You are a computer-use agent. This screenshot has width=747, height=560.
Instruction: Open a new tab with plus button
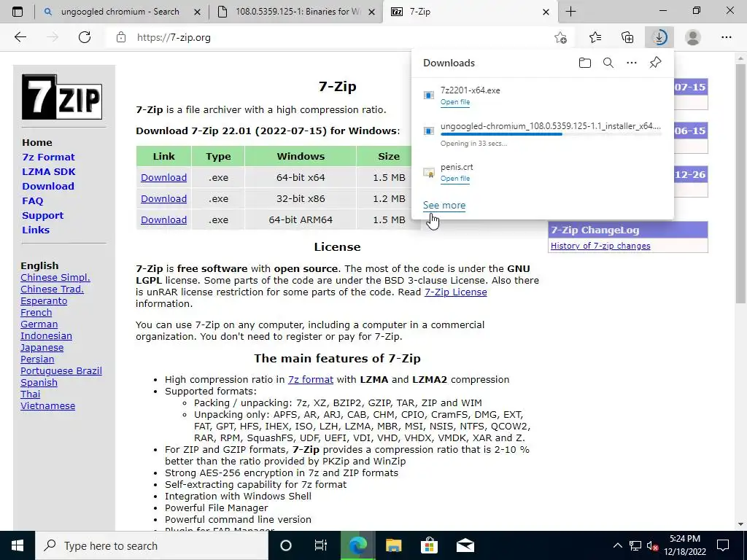pos(570,12)
